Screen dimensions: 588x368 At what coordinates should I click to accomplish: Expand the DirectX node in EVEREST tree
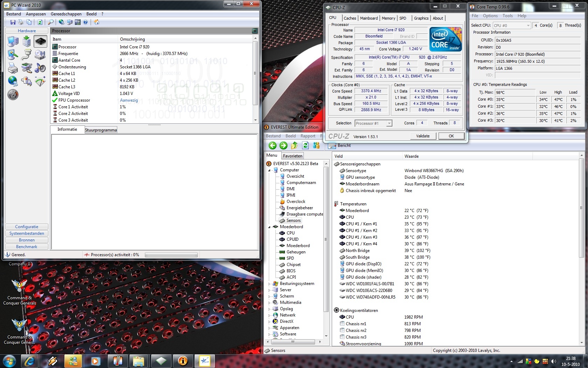pyautogui.click(x=269, y=322)
